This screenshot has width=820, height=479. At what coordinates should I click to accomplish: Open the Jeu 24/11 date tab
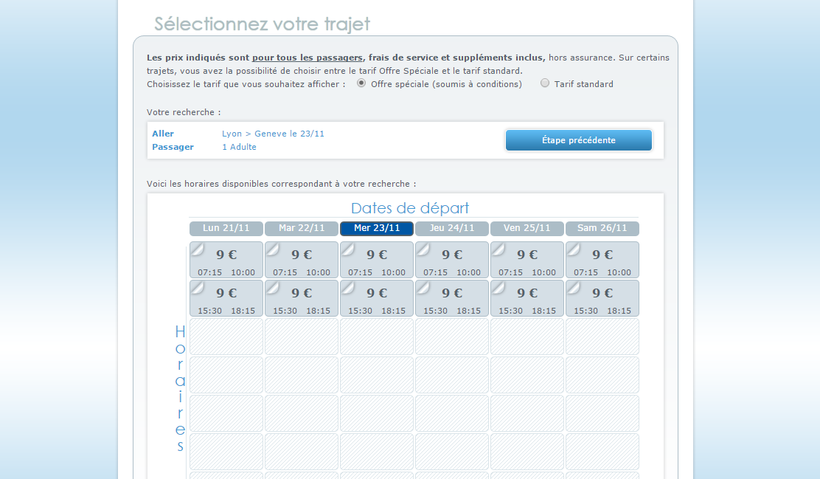tap(452, 228)
